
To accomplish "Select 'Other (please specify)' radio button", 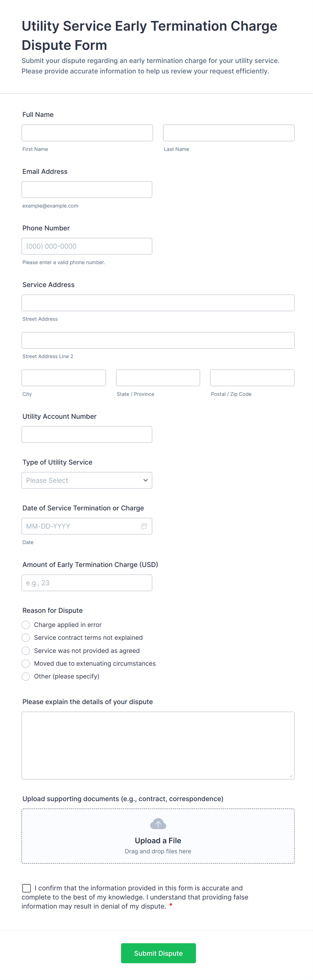I will (x=26, y=676).
